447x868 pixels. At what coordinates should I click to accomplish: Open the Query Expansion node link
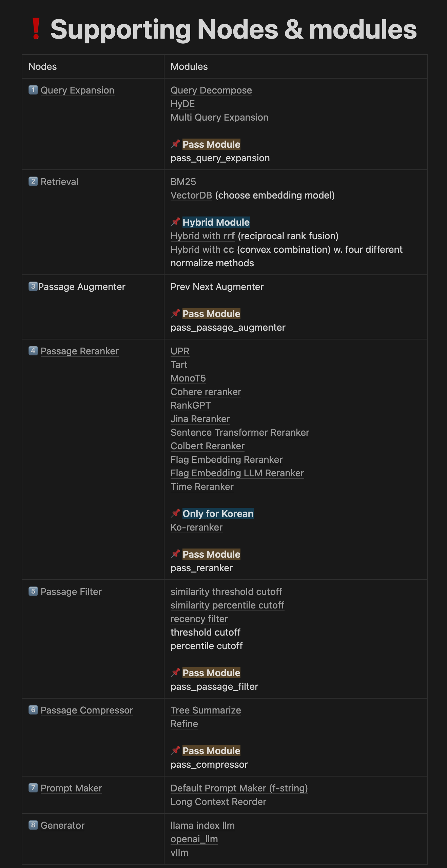[77, 90]
